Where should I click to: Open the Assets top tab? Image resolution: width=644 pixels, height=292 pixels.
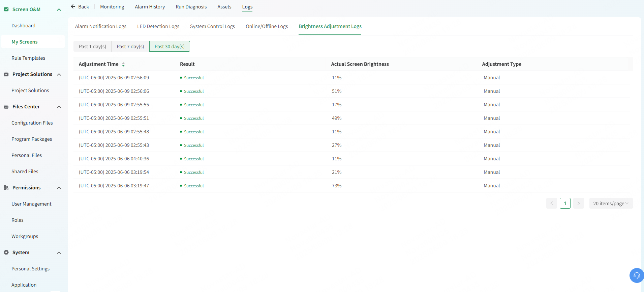coord(224,7)
